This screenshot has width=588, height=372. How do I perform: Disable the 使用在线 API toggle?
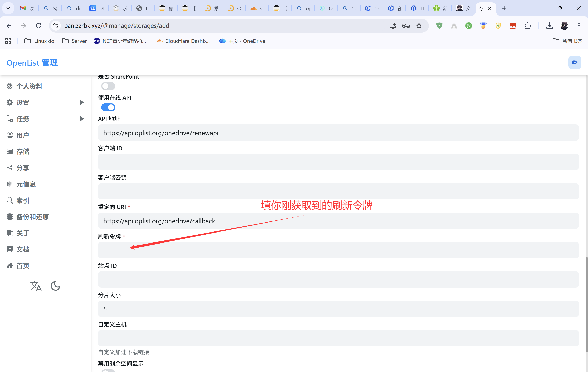(108, 107)
